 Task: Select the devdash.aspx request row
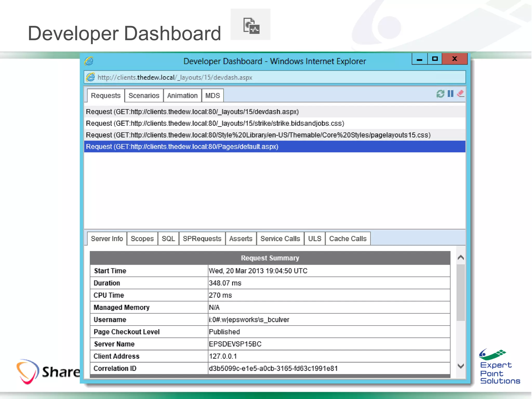275,112
